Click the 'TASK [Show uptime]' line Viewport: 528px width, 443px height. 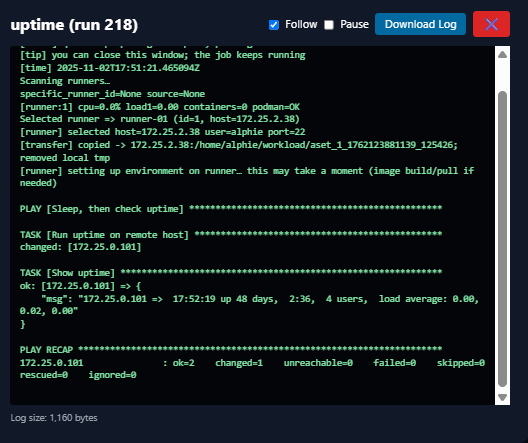pos(231,273)
